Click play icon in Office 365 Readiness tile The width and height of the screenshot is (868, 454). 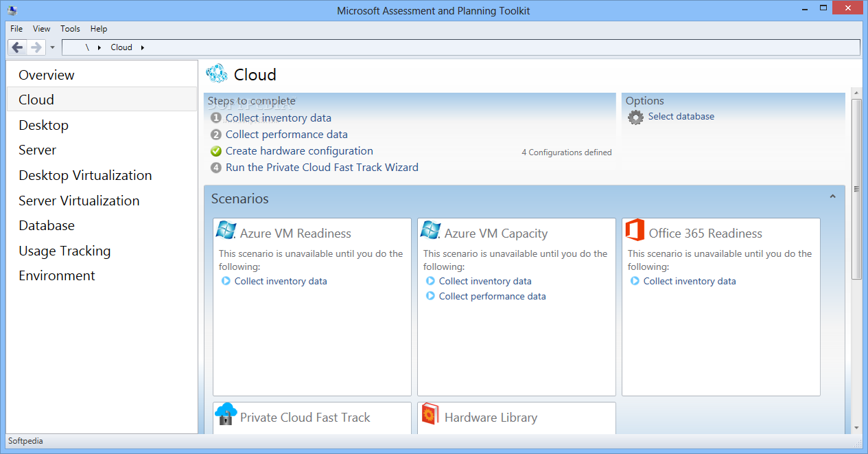(635, 281)
